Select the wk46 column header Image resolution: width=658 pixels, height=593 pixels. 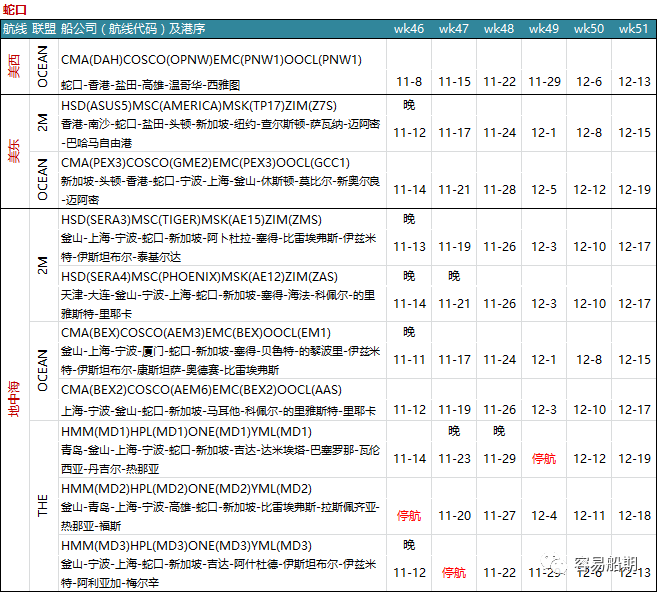coord(409,29)
